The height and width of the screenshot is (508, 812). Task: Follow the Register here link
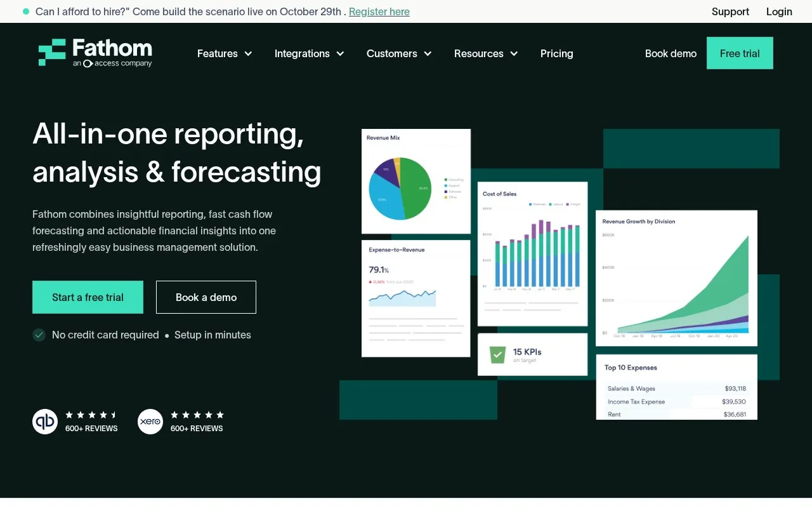(x=379, y=11)
